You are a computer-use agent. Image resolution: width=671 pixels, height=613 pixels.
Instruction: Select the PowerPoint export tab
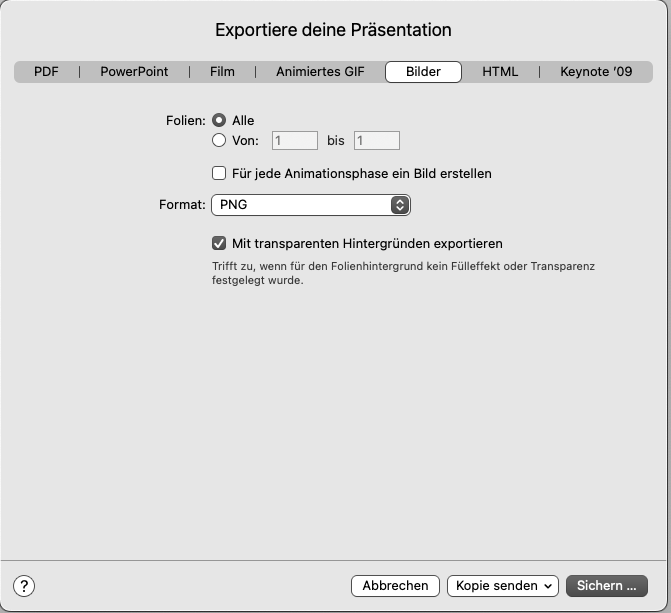(134, 72)
